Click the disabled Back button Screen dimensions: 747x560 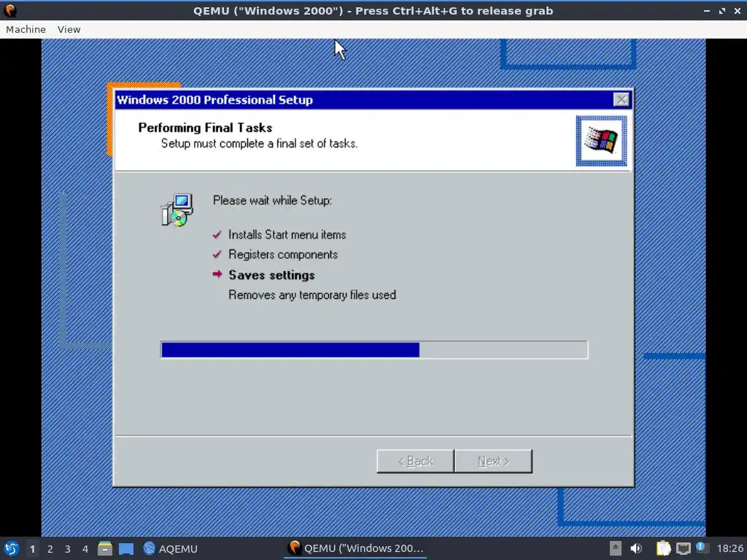tap(415, 461)
